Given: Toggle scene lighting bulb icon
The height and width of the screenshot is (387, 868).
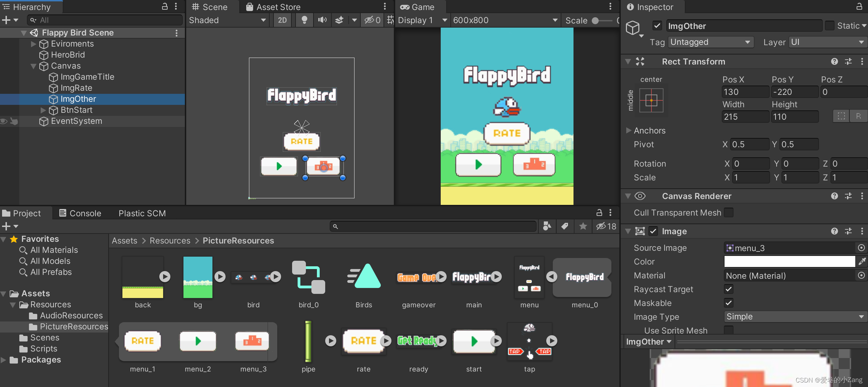Looking at the screenshot, I should pos(304,20).
